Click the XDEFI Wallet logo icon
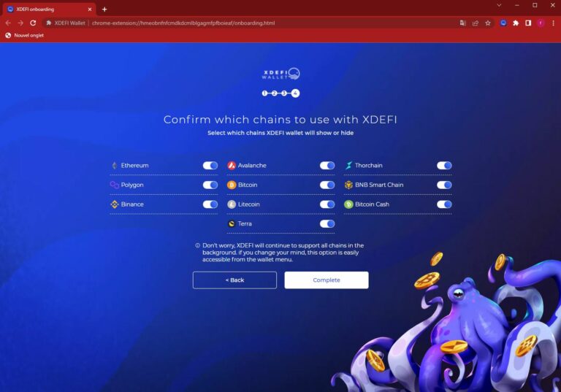Screen dimensions: 561x392 tap(280, 73)
